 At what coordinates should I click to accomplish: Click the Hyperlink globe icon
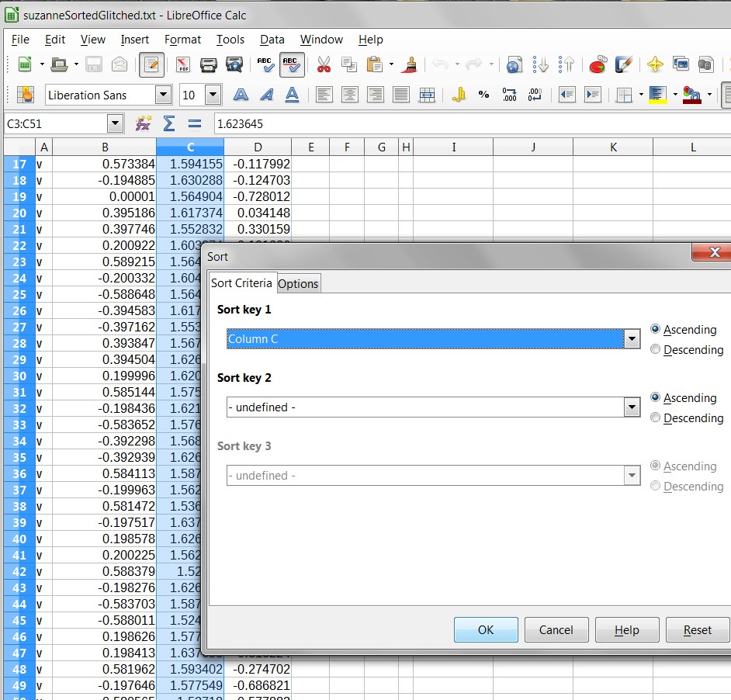tap(514, 64)
